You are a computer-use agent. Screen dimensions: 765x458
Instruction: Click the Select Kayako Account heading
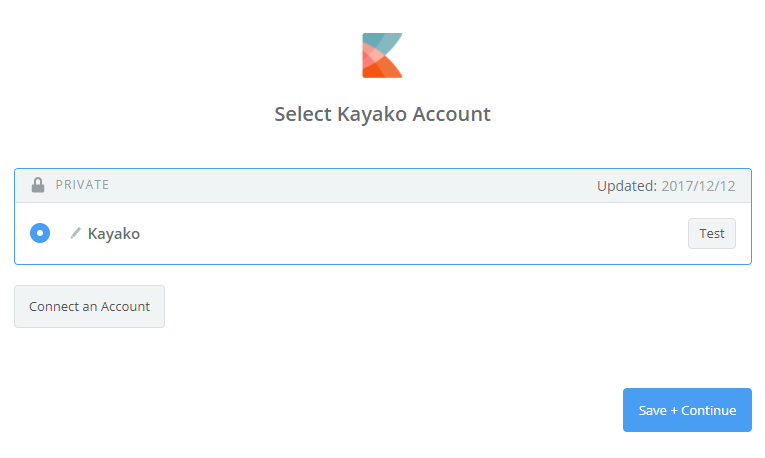click(x=382, y=114)
